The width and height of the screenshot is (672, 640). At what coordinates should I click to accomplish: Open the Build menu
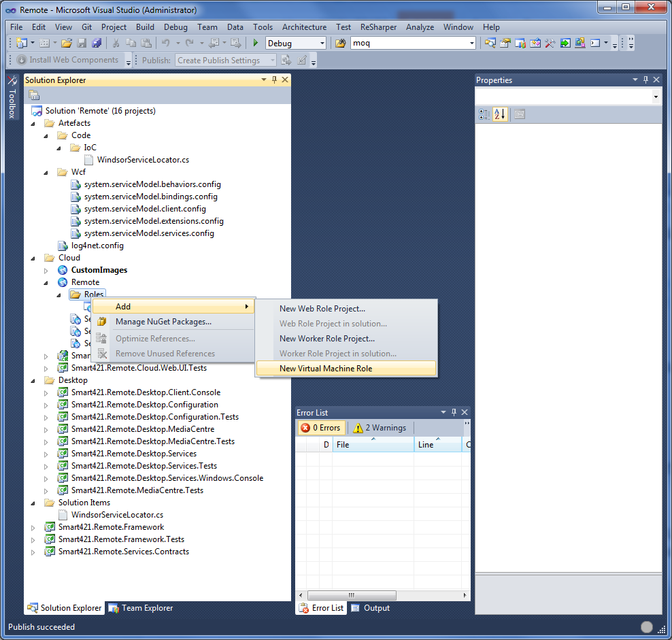(145, 27)
